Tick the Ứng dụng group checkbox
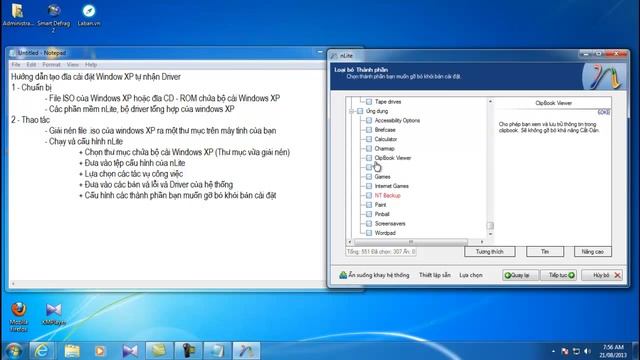The image size is (640, 360). pos(360,111)
